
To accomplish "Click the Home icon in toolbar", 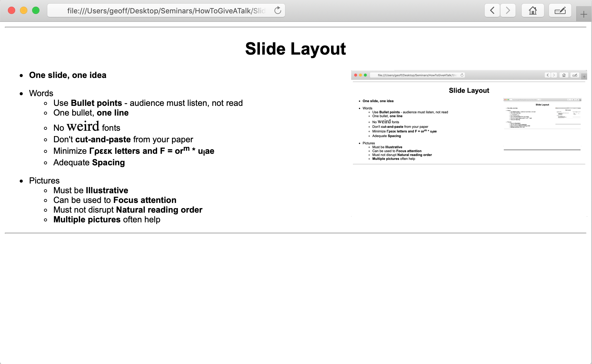I will [533, 11].
